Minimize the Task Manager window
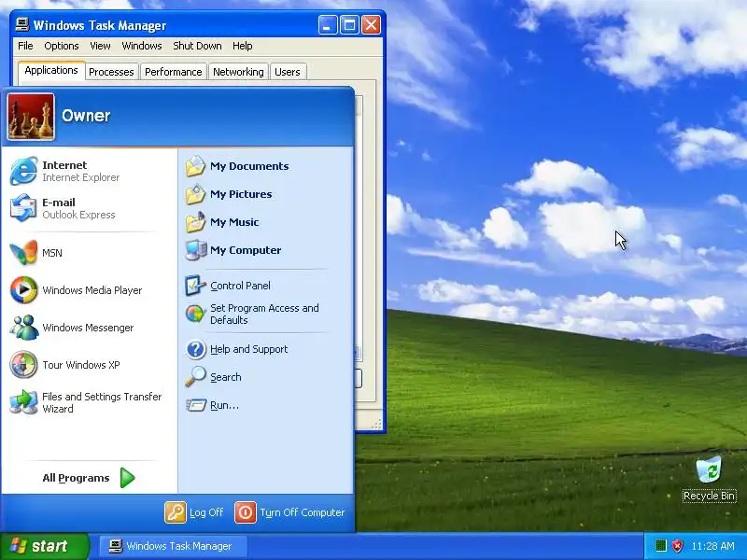747x560 pixels. click(x=328, y=25)
